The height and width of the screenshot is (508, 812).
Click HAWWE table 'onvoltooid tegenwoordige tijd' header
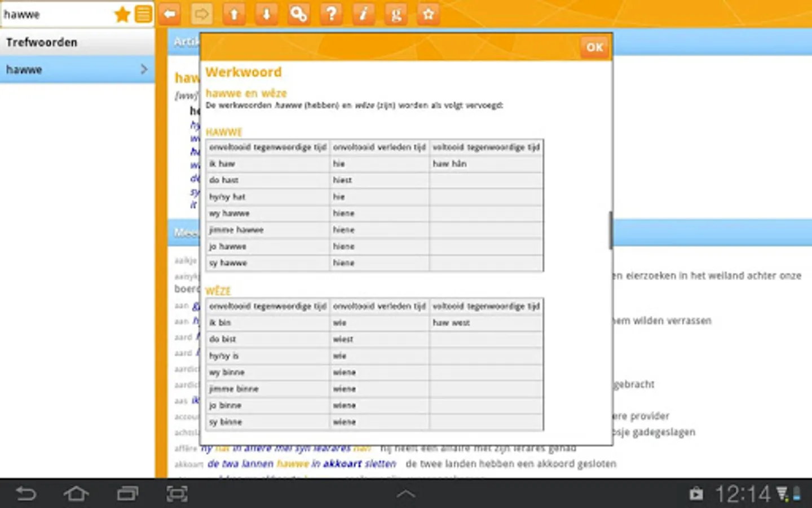point(268,147)
